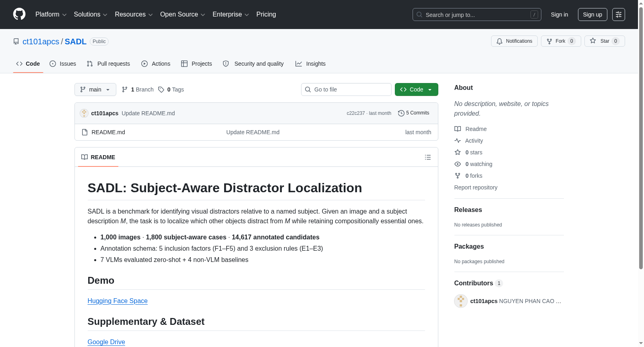Switch to the Issues tab
This screenshot has height=347, width=644.
pyautogui.click(x=63, y=64)
